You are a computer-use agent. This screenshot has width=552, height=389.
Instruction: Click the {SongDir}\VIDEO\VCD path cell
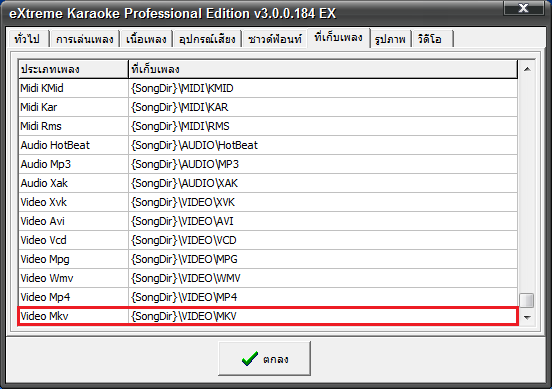tap(323, 240)
